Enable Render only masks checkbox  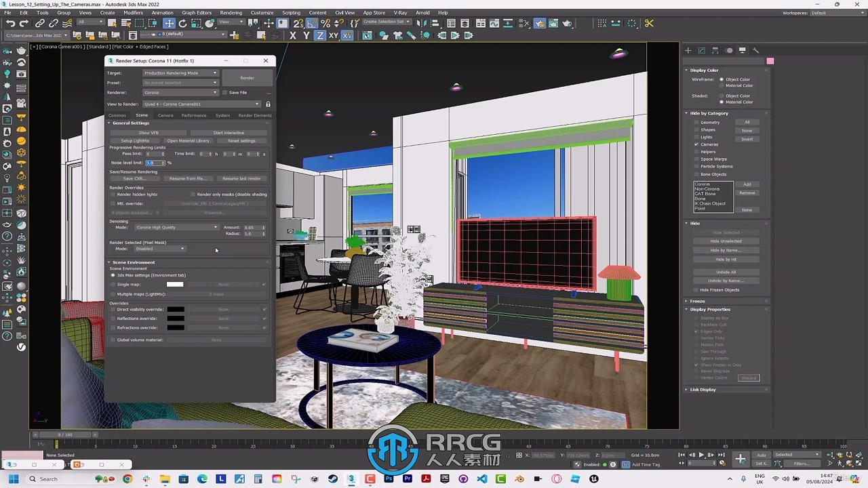pyautogui.click(x=193, y=195)
